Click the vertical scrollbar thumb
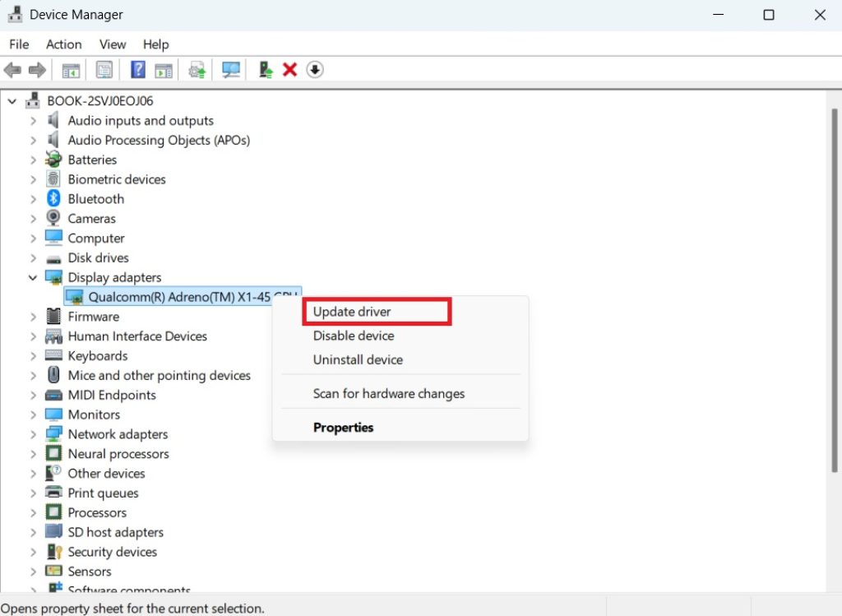Image resolution: width=842 pixels, height=616 pixels. 834,290
